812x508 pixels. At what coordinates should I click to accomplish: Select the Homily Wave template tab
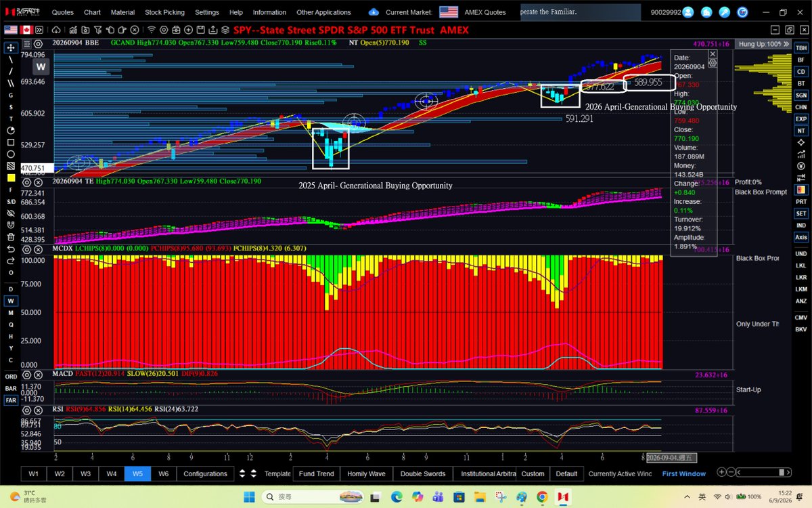point(366,473)
